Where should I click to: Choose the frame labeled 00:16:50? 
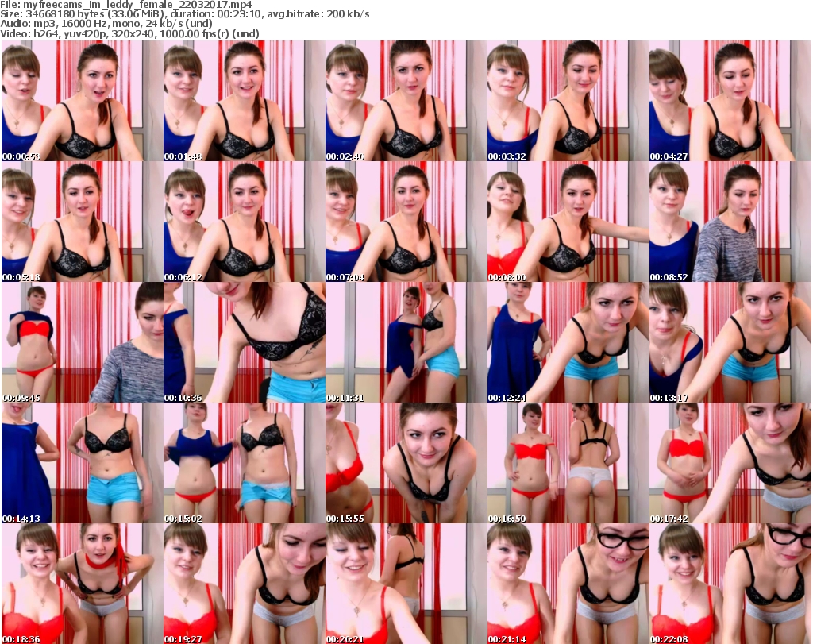pos(568,462)
